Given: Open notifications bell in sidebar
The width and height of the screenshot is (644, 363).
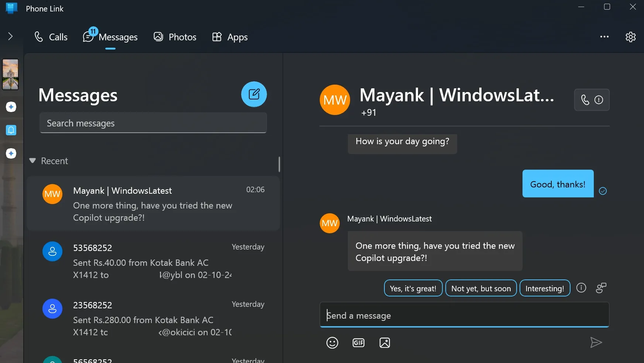Looking at the screenshot, I should [x=11, y=130].
